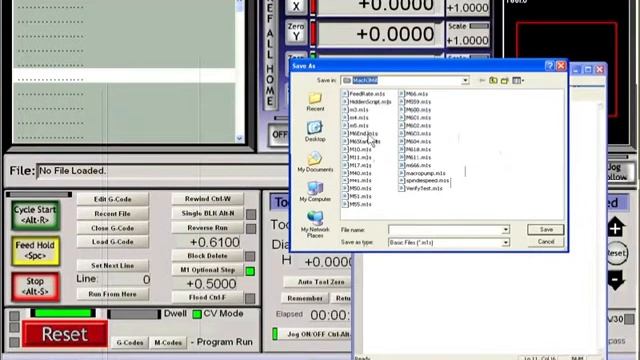Click the Y axis DRO value

380,34
